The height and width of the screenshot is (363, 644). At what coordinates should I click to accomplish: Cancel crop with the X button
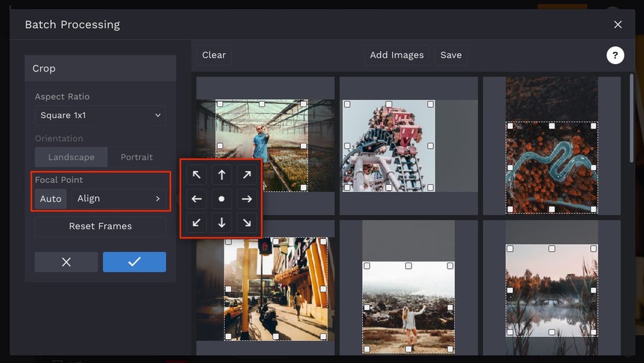pos(66,262)
